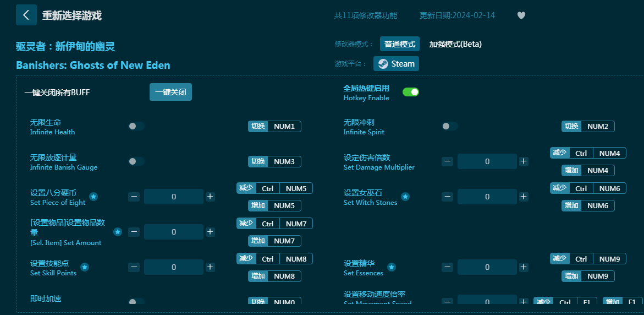Click the back arrow icon
The width and height of the screenshot is (644, 315).
pyautogui.click(x=26, y=15)
